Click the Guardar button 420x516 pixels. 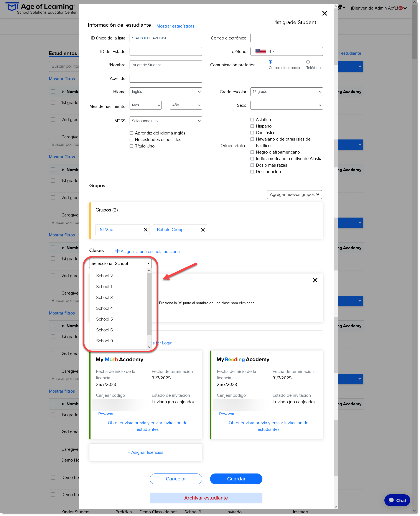click(236, 479)
